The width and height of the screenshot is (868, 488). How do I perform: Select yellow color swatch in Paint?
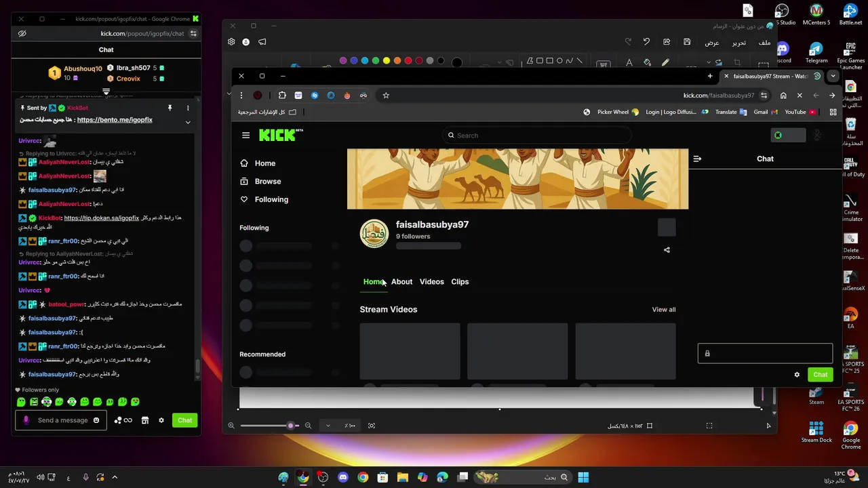(387, 61)
